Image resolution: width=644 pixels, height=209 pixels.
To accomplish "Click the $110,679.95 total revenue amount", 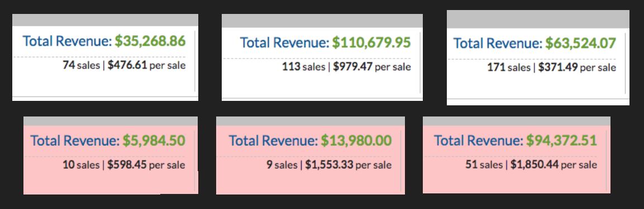I will coord(371,42).
